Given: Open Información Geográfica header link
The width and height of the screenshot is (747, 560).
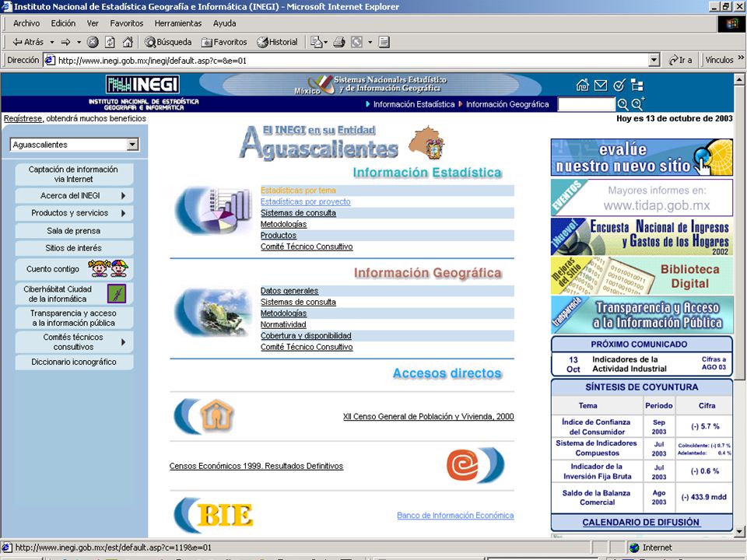Looking at the screenshot, I should click(x=507, y=104).
